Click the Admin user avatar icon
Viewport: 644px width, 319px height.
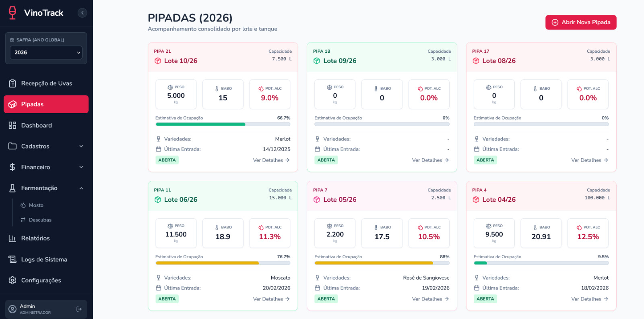coord(12,309)
